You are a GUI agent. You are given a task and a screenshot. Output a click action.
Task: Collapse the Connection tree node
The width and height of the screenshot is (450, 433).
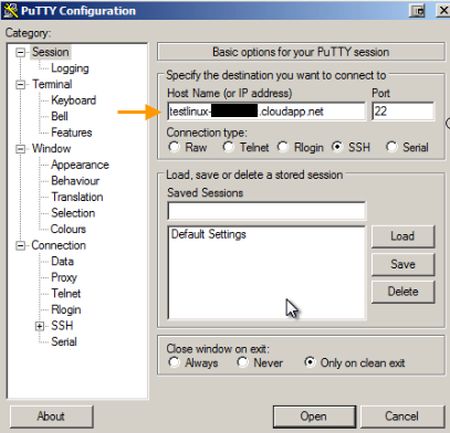21,246
